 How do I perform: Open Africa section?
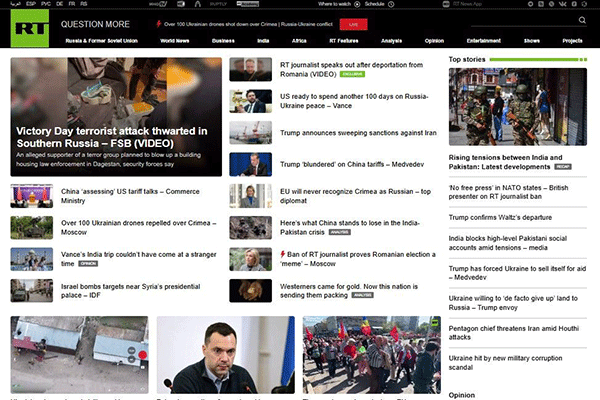(299, 41)
